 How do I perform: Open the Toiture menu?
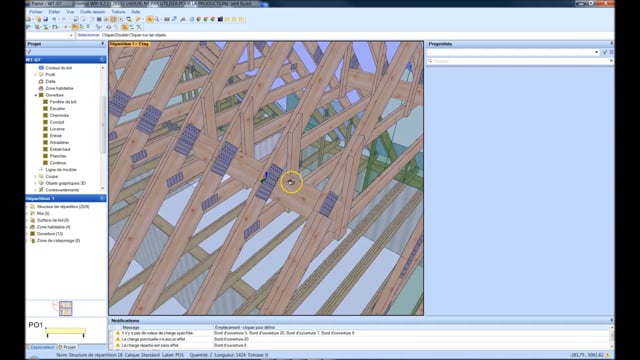coord(118,12)
